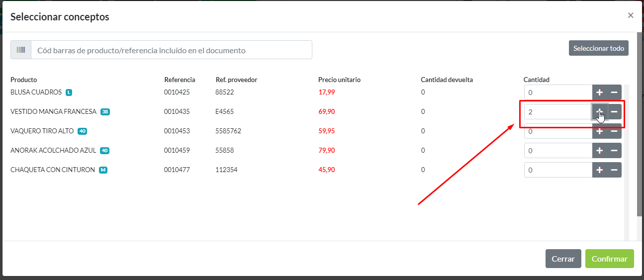The image size is (644, 280).
Task: Click size tag 38 on VESTIDO MANGA FRANCESA
Action: point(105,112)
